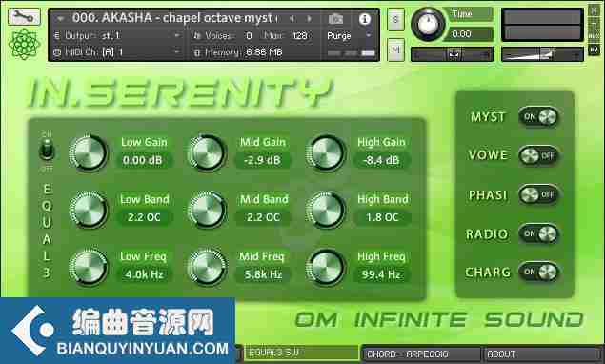Click the High Freq value 99.4 Hz
The image size is (605, 364).
point(381,274)
